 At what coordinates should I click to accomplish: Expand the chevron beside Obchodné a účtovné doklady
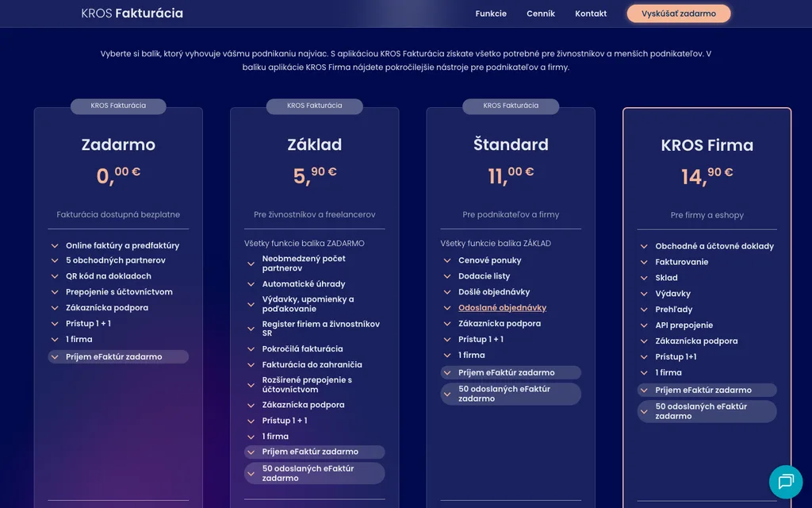click(x=644, y=246)
